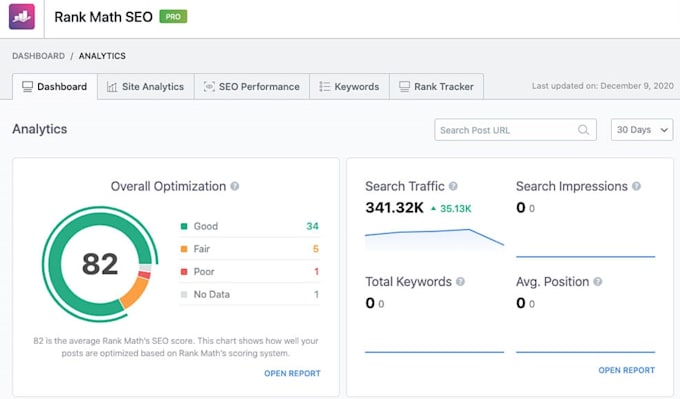Click the eye icon on the SEO Performance tab
The height and width of the screenshot is (399, 680).
click(x=209, y=87)
